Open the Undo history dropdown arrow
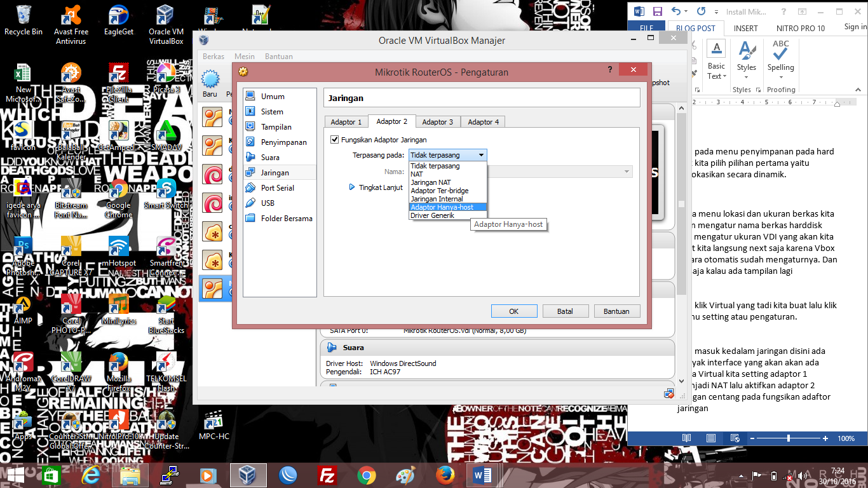The height and width of the screenshot is (488, 868). 686,11
